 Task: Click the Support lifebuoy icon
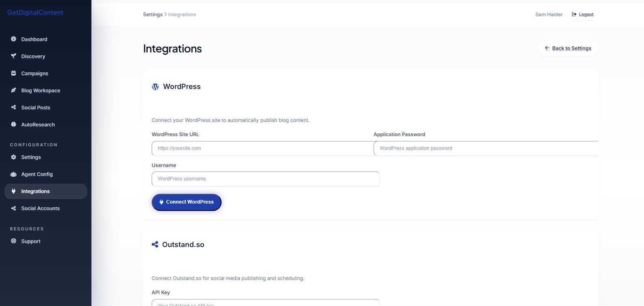pos(13,241)
